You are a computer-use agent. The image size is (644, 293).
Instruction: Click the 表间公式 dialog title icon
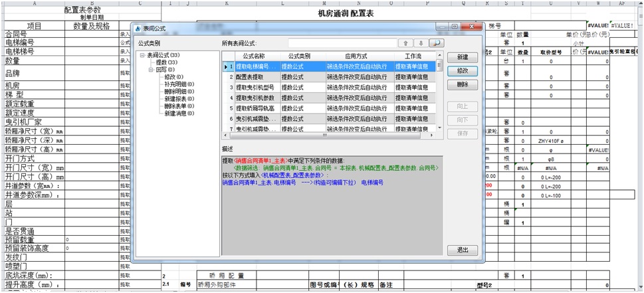[138, 28]
